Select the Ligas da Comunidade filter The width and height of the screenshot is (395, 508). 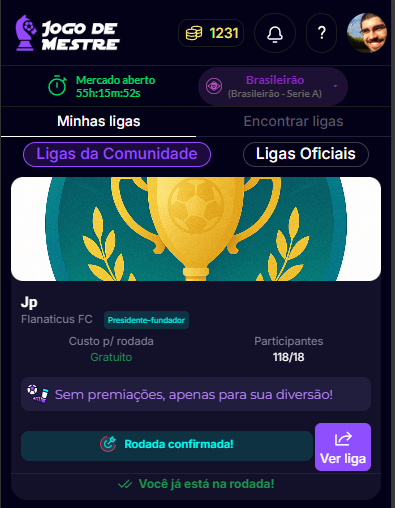[x=117, y=154]
